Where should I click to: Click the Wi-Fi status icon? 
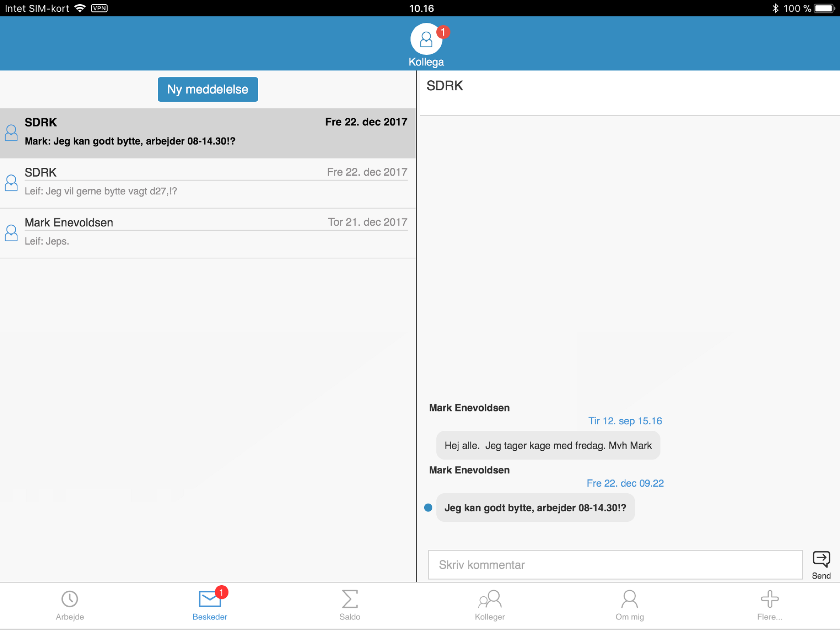(x=80, y=8)
